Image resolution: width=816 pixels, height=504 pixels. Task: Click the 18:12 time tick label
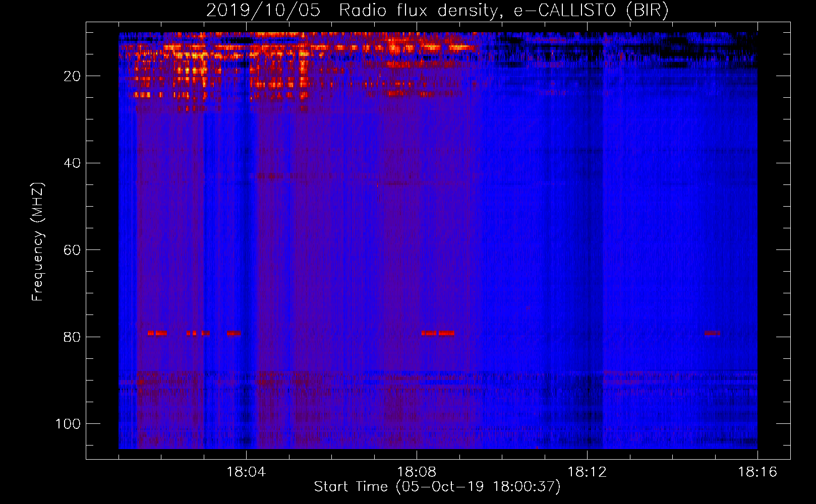pyautogui.click(x=587, y=472)
